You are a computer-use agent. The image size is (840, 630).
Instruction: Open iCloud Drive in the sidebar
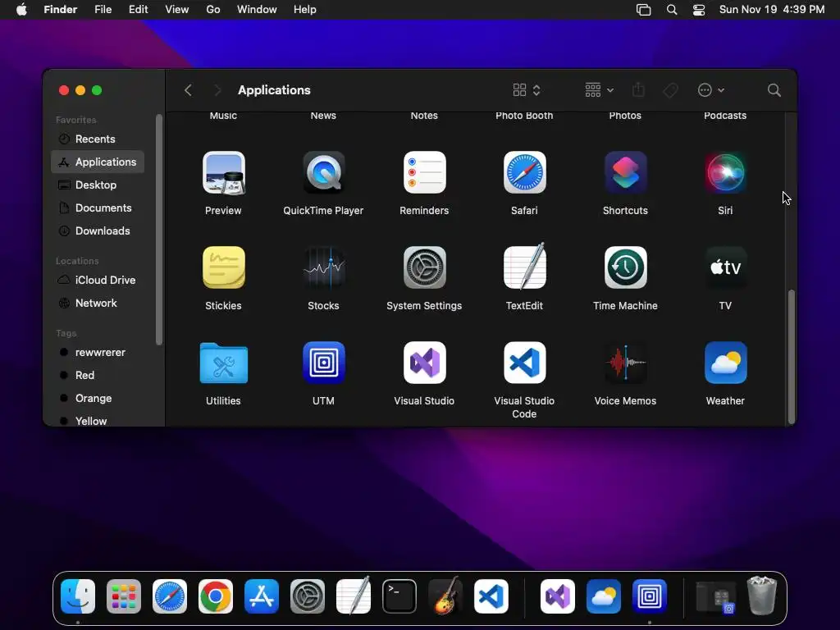[x=98, y=281]
